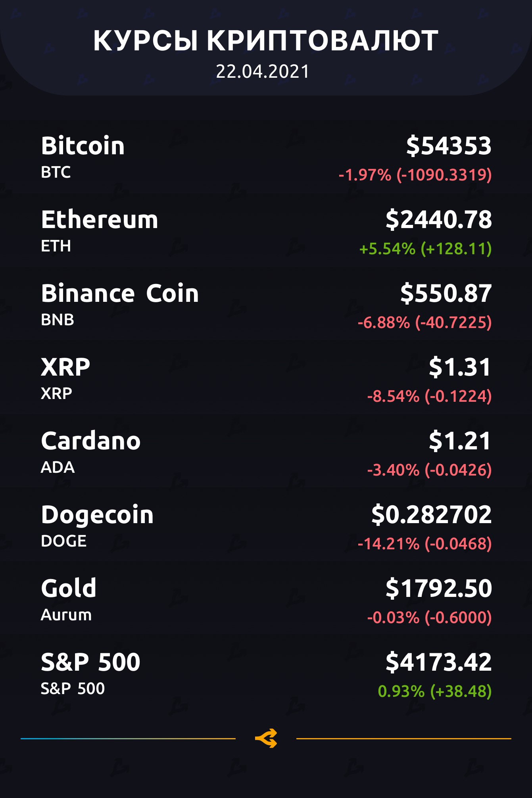
Task: Select the Bitcoin row name
Action: pos(83,146)
